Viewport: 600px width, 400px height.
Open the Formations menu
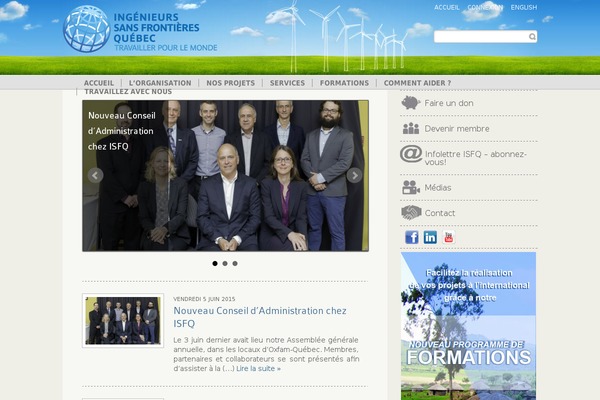click(344, 83)
